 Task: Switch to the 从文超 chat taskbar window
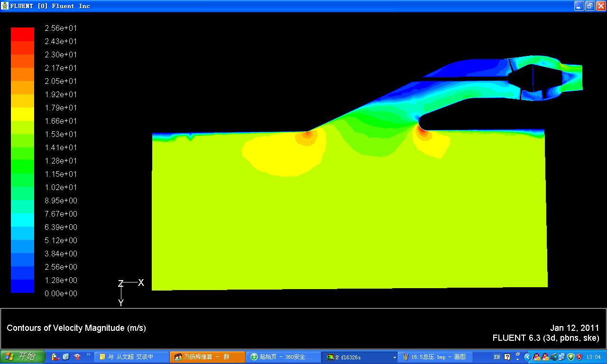(x=131, y=357)
